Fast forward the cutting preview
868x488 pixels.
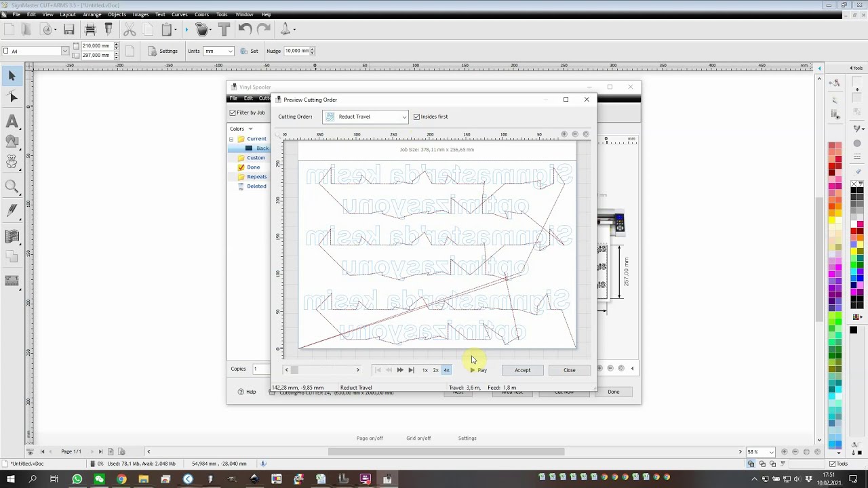400,370
